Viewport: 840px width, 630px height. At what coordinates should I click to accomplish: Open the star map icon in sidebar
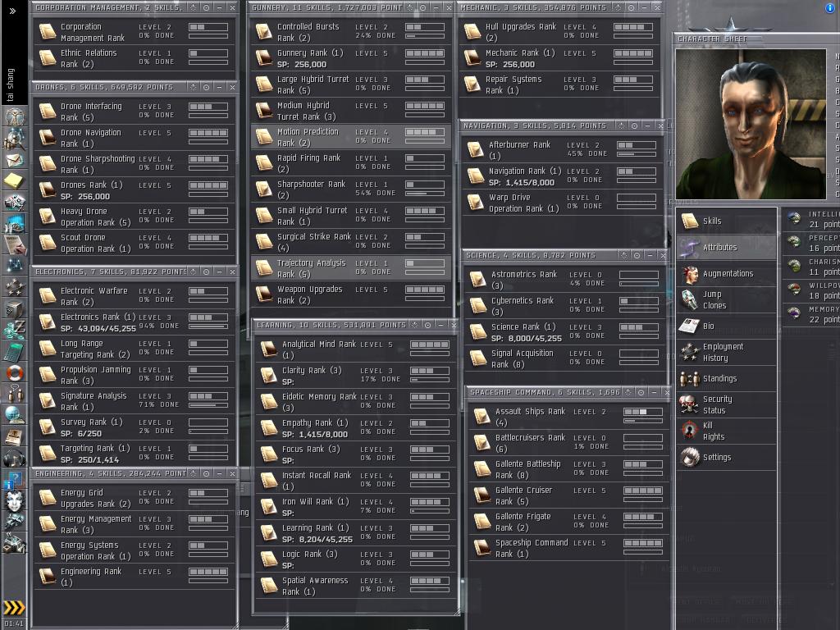coord(15,265)
